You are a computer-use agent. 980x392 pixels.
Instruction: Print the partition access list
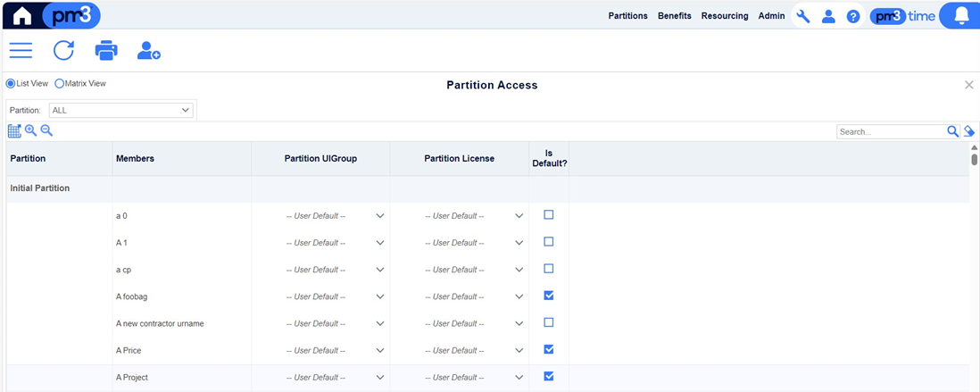106,51
